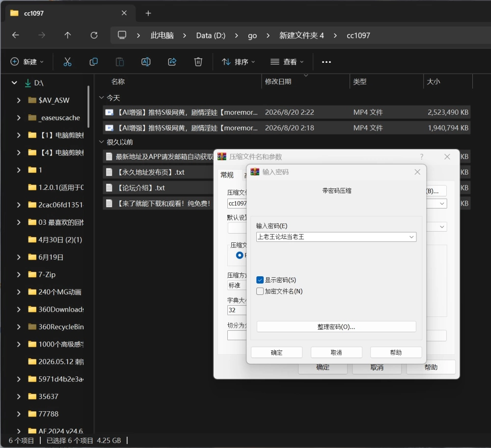Uncheck the 显示密码(S) checkbox
The height and width of the screenshot is (448, 491).
(x=260, y=280)
